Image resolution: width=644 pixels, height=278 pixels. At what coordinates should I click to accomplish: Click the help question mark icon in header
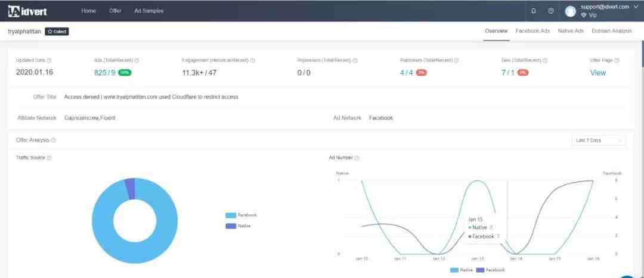[x=550, y=11]
